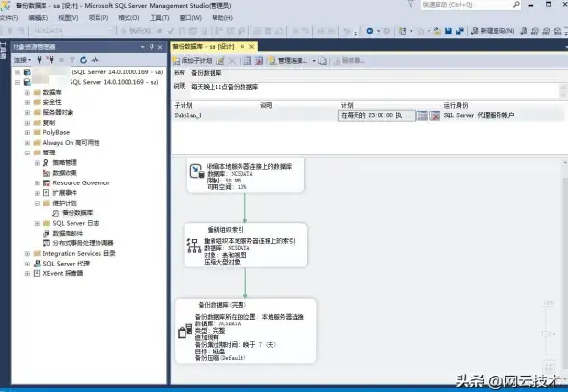The width and height of the screenshot is (568, 392).
Task: Expand the 数据库 folder
Action: click(27, 93)
